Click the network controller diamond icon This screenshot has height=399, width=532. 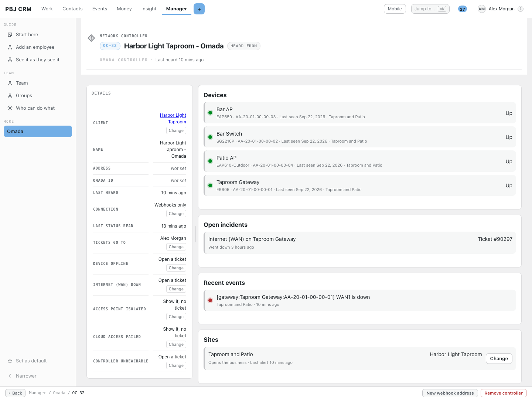tap(91, 38)
